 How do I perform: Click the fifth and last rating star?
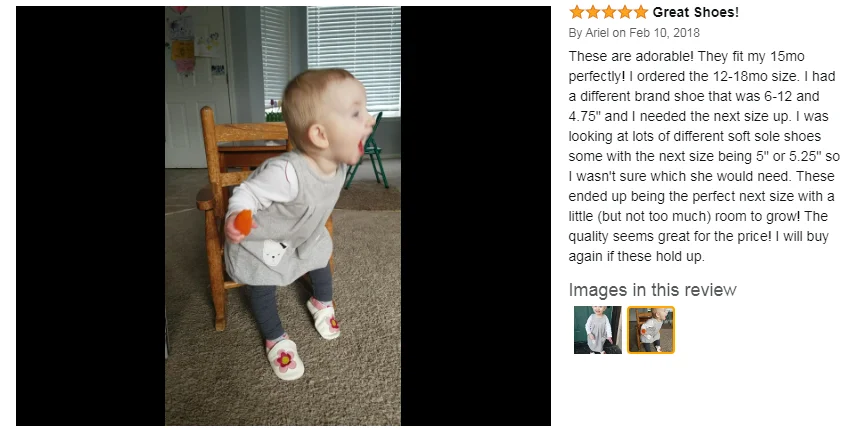click(x=641, y=12)
